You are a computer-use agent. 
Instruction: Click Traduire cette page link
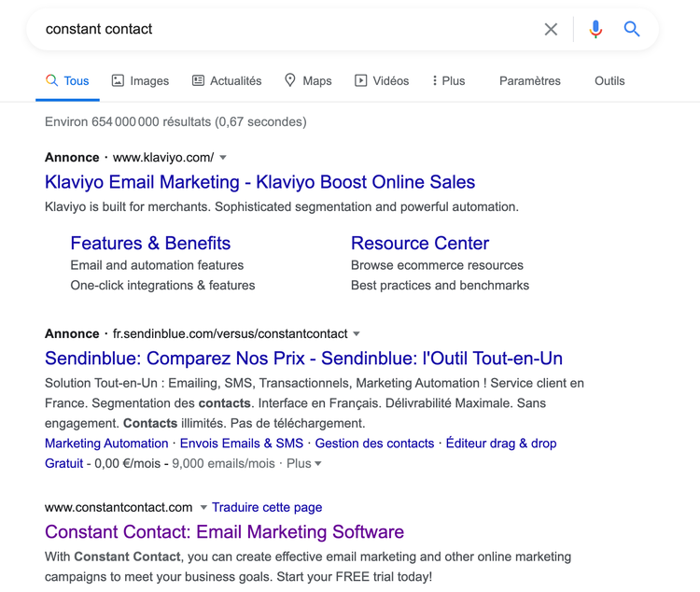(267, 508)
